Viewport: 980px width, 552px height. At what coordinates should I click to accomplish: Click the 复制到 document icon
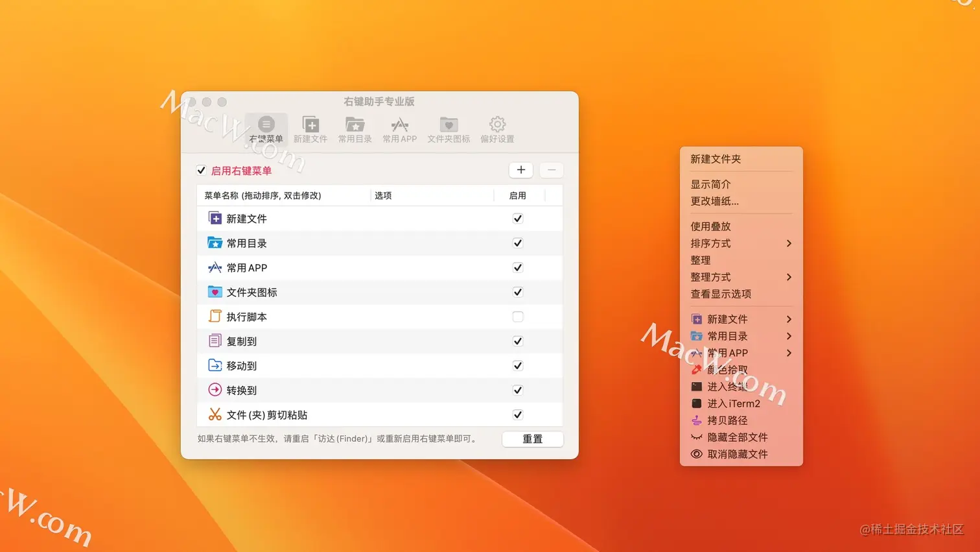215,341
